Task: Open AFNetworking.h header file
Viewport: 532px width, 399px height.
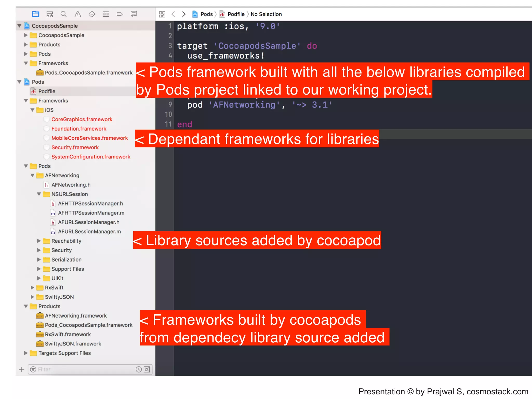Action: pos(71,185)
